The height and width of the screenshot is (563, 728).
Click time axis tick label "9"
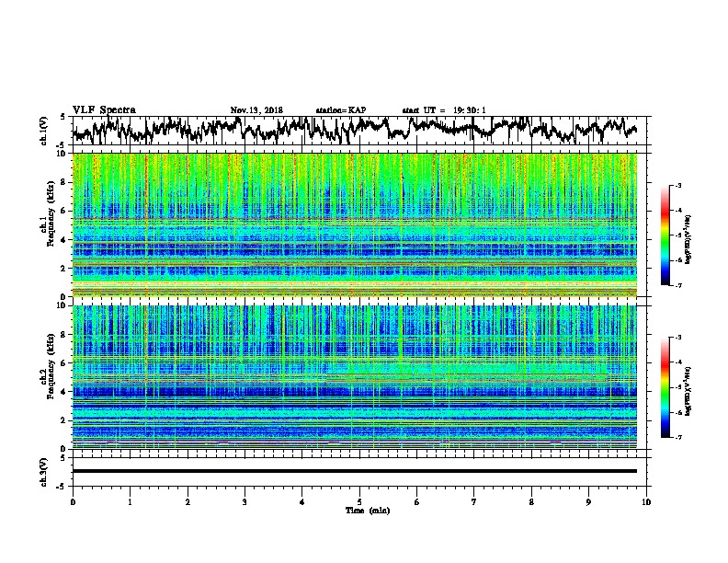(x=588, y=502)
